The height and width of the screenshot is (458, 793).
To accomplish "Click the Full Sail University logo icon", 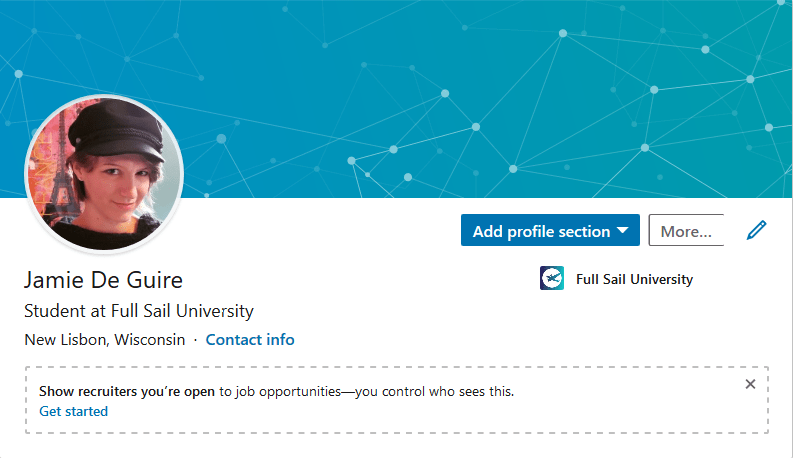I will pos(551,279).
